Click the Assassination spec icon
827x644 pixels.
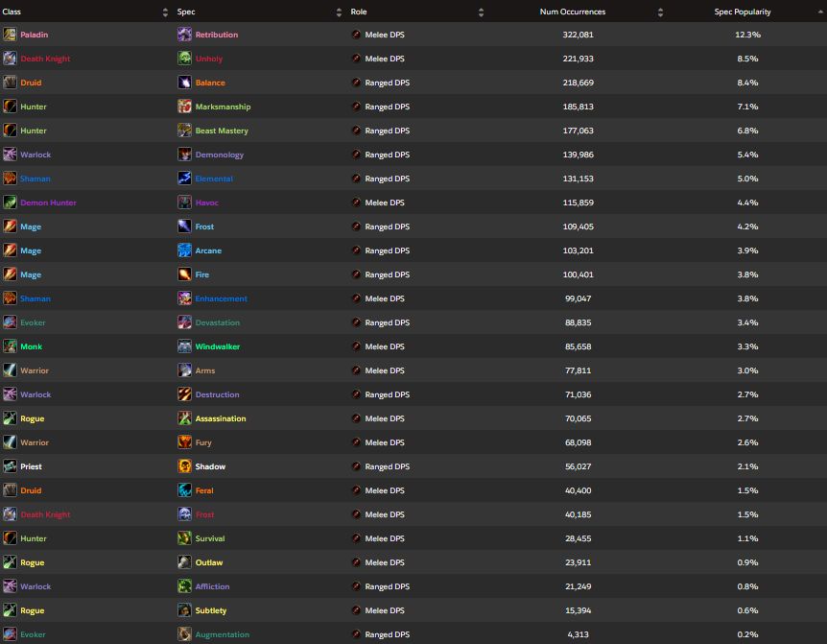click(x=184, y=418)
